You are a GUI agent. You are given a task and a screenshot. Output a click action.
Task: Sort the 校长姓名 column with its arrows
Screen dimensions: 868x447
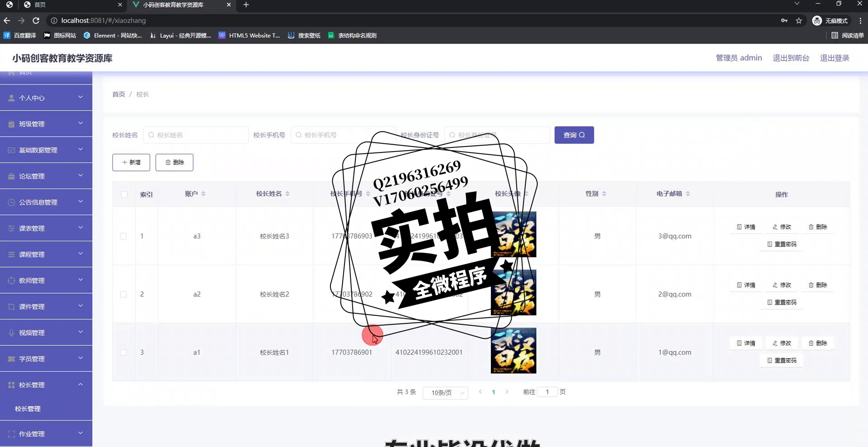pos(288,194)
